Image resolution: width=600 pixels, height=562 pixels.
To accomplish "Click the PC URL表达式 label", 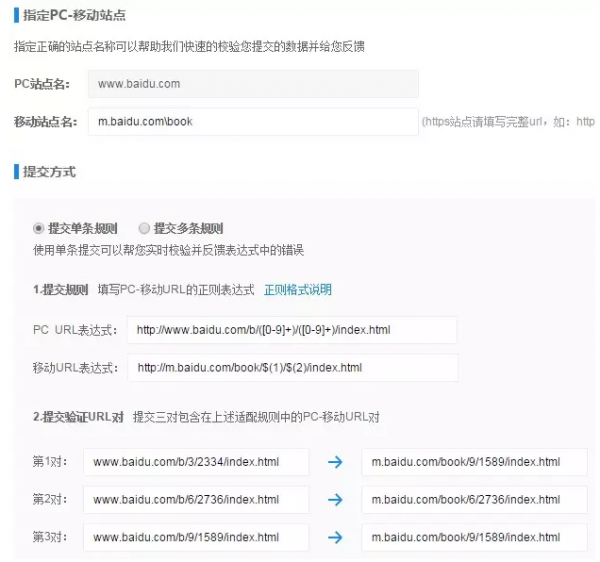I will coord(75,330).
